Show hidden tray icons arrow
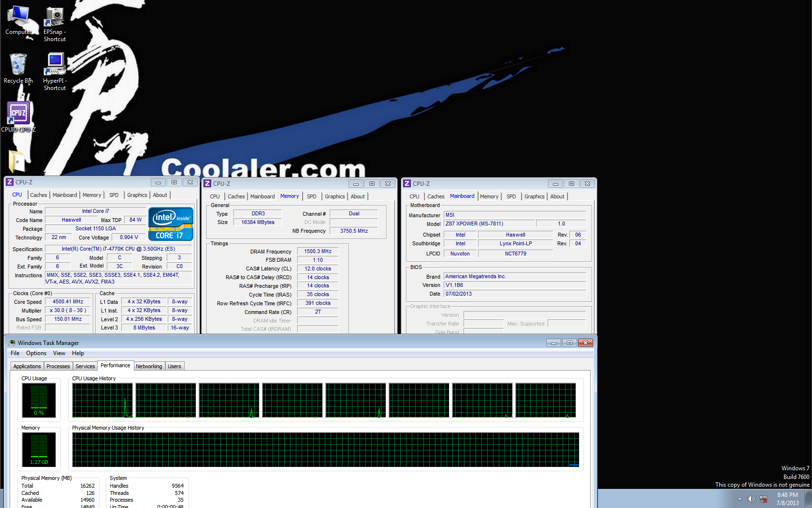This screenshot has width=812, height=508. pyautogui.click(x=739, y=499)
